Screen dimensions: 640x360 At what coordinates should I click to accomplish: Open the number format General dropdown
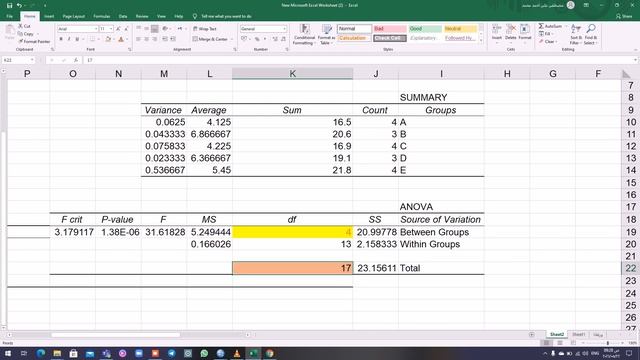coord(284,29)
